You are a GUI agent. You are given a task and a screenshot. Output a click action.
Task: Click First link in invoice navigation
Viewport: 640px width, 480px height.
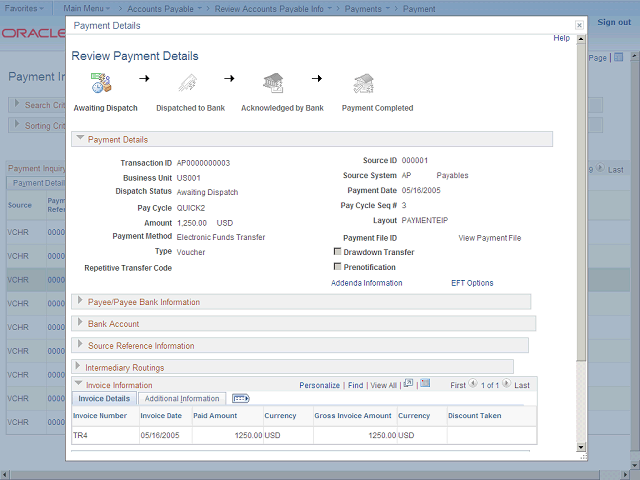[458, 385]
